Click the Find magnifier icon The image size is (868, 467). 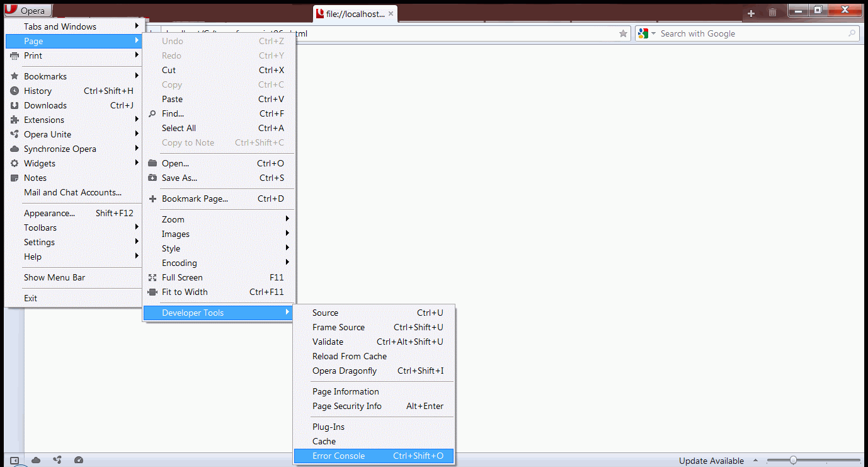tap(152, 113)
